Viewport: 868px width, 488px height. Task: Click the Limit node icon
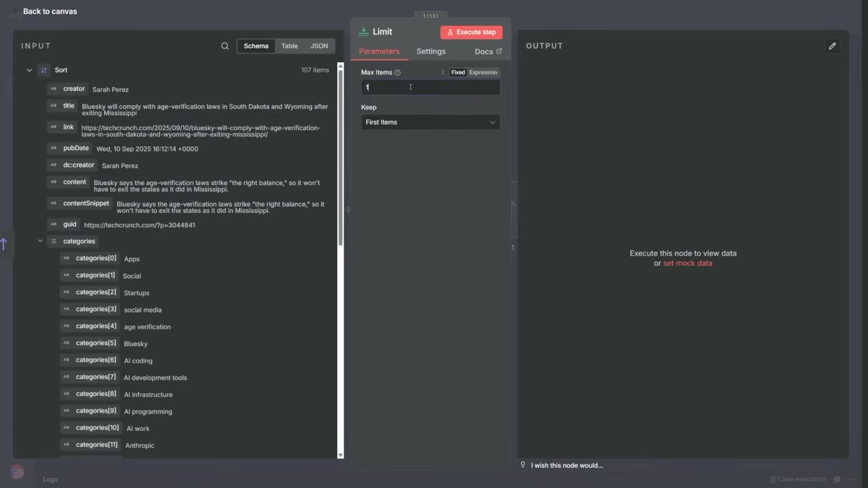click(363, 32)
